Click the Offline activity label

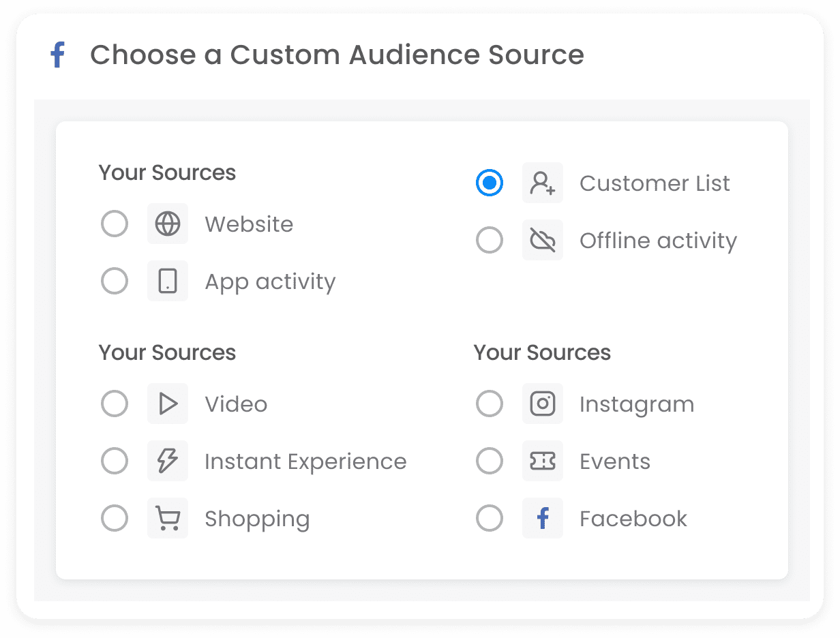(658, 241)
